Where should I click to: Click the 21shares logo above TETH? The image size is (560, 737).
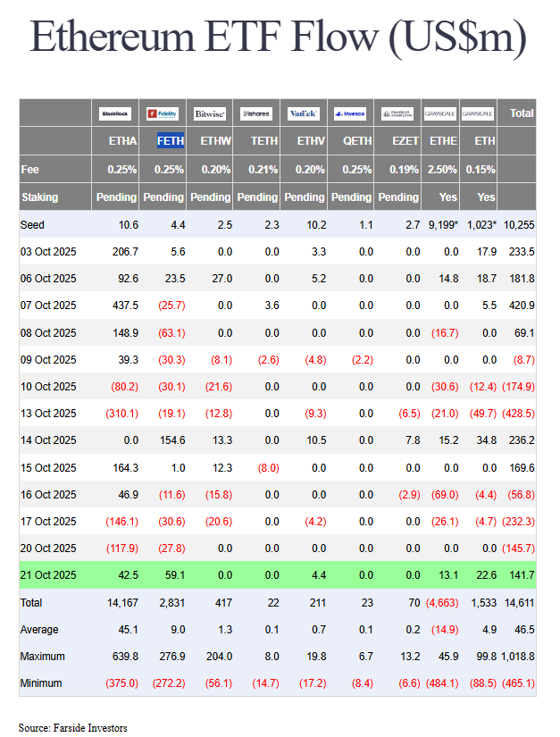pos(255,113)
